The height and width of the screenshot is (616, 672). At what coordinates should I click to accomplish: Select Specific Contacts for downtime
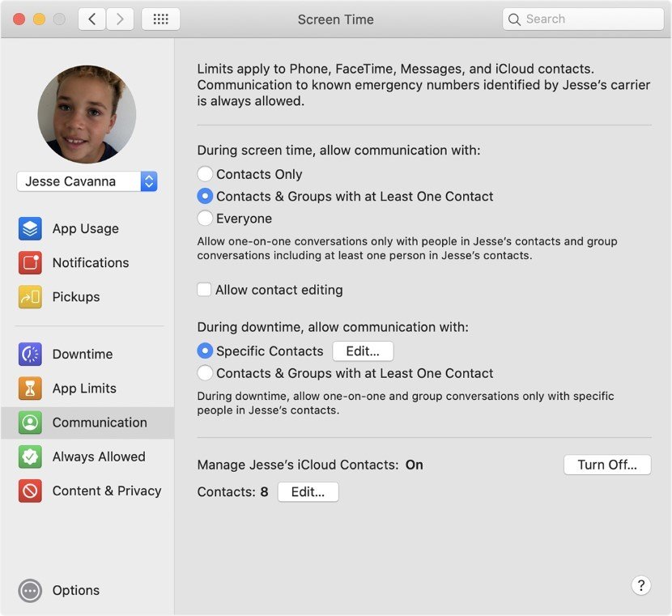point(205,350)
